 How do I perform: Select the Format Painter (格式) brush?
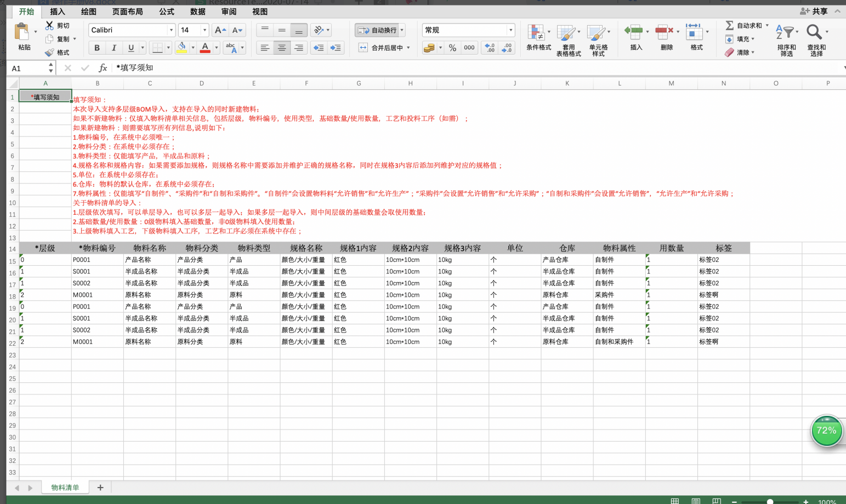click(x=49, y=53)
